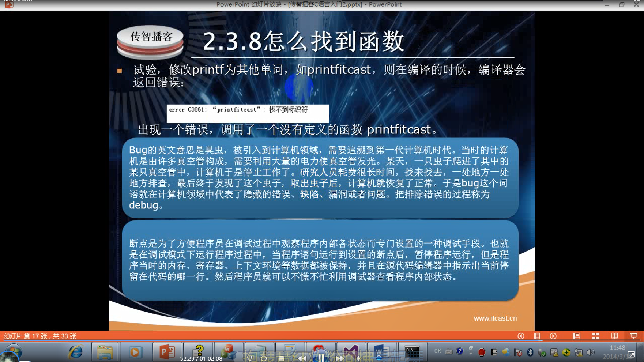644x362 pixels.
Task: Open the Bluetooth tray icon
Action: [530, 352]
